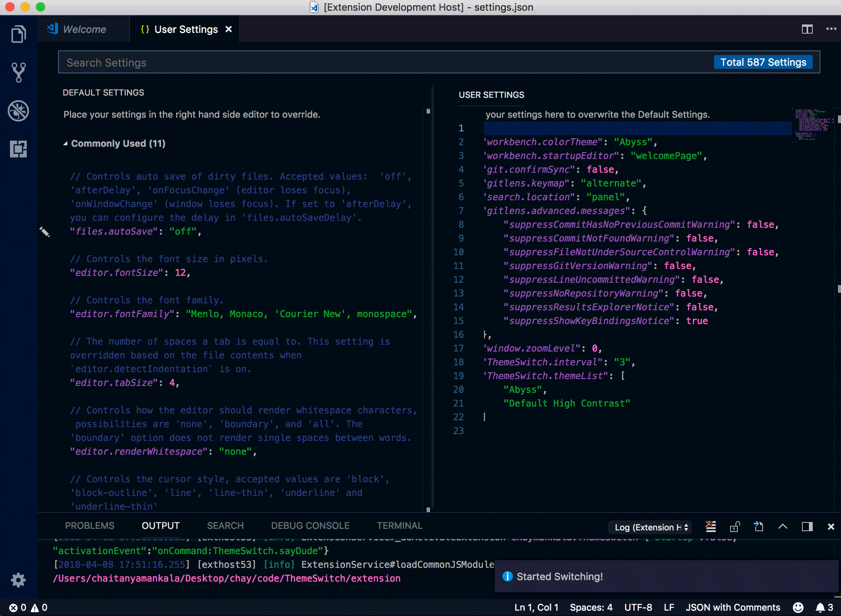Image resolution: width=841 pixels, height=616 pixels.
Task: Open the Debug view icon
Action: [x=18, y=111]
